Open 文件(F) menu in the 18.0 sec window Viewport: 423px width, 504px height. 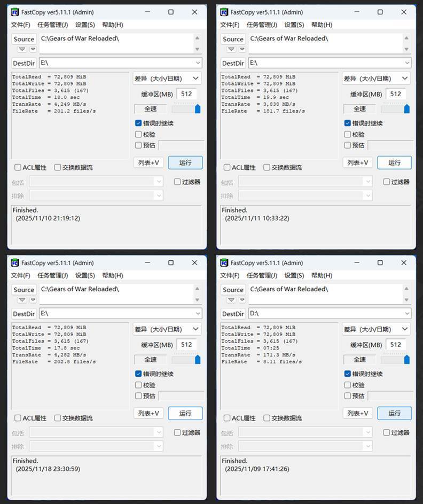tap(20, 25)
